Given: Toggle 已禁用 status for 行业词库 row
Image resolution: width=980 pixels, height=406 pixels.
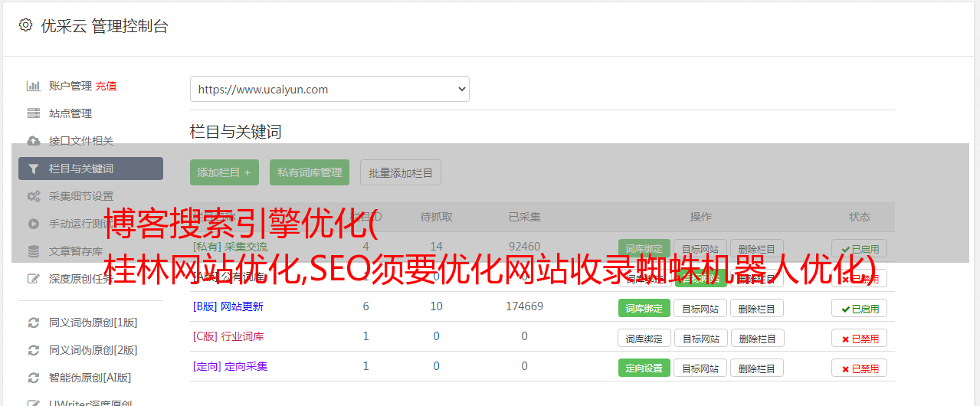Looking at the screenshot, I should [x=860, y=338].
